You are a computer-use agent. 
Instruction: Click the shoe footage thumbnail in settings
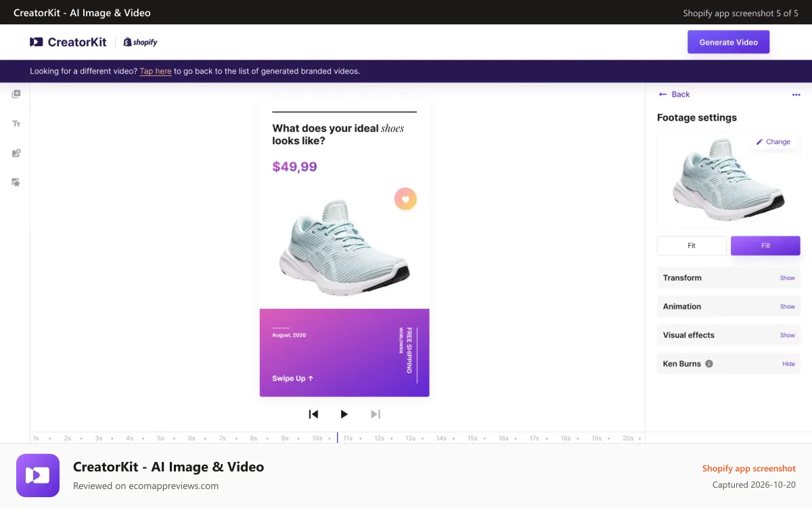click(x=728, y=179)
